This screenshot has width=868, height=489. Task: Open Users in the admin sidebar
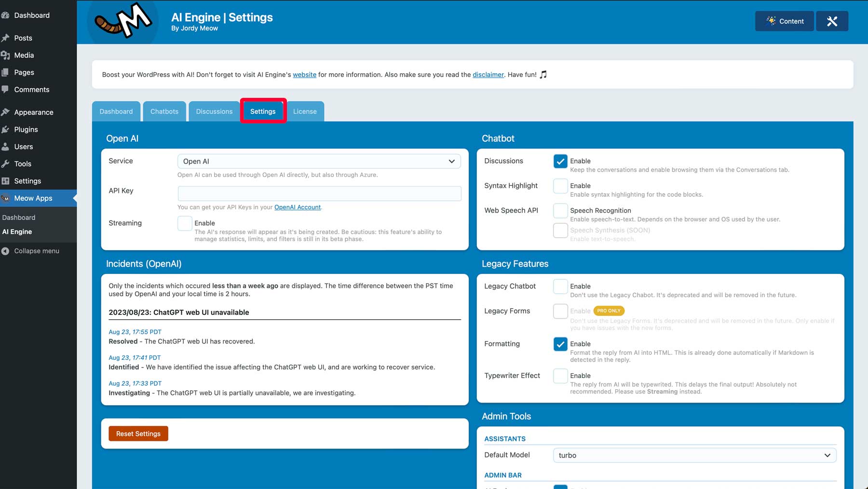pos(23,147)
